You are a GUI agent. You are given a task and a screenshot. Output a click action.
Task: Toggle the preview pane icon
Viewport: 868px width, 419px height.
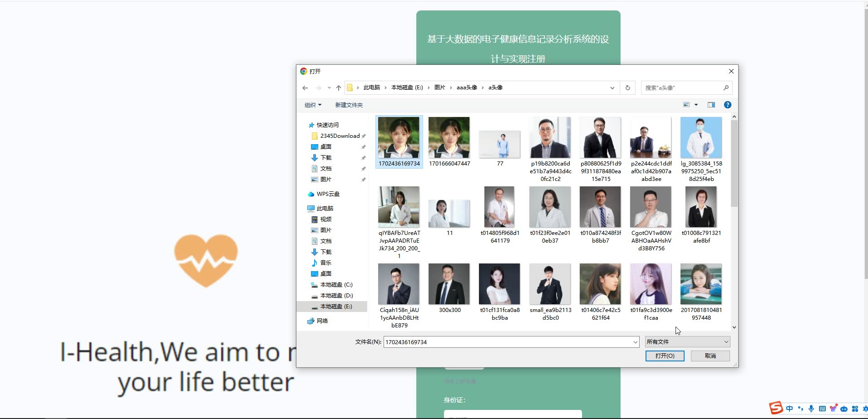(711, 105)
